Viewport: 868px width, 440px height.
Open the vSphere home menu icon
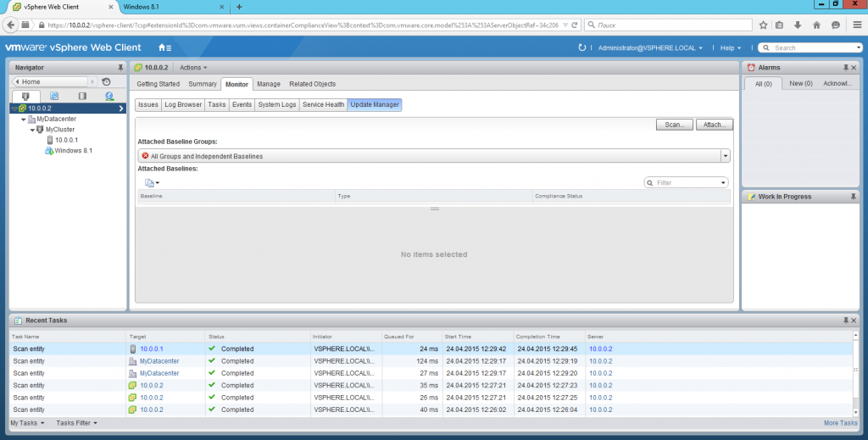pos(164,47)
